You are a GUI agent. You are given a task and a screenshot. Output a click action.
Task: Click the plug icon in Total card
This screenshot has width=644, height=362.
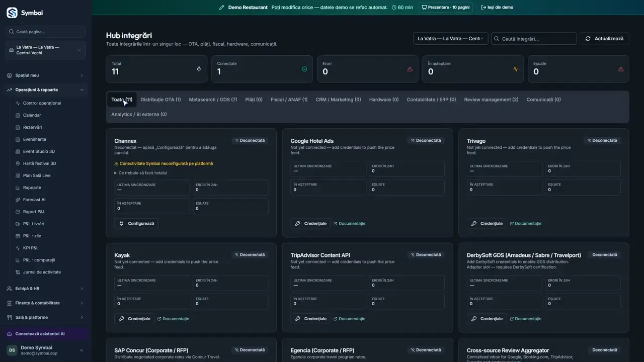[x=199, y=69]
